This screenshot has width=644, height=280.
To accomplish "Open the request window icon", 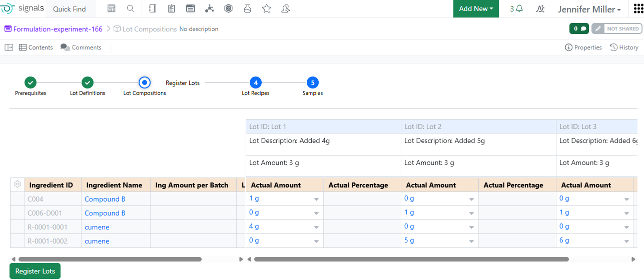I will pyautogui.click(x=191, y=8).
